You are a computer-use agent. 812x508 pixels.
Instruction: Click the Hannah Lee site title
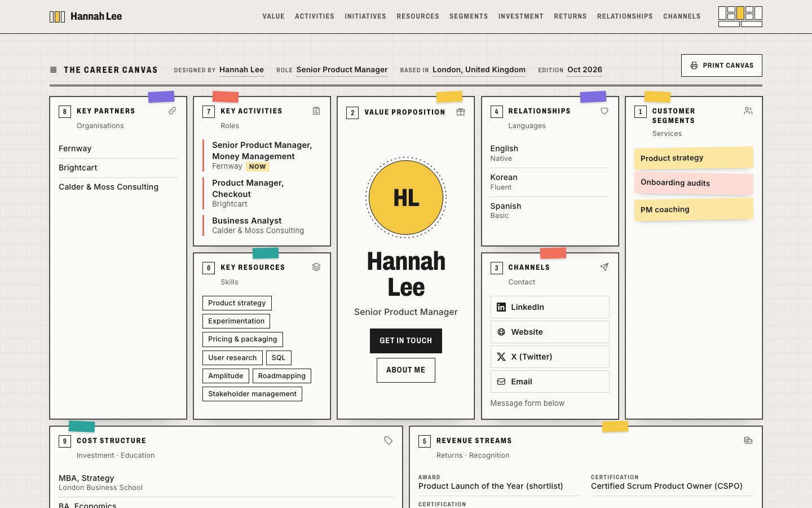click(x=96, y=16)
